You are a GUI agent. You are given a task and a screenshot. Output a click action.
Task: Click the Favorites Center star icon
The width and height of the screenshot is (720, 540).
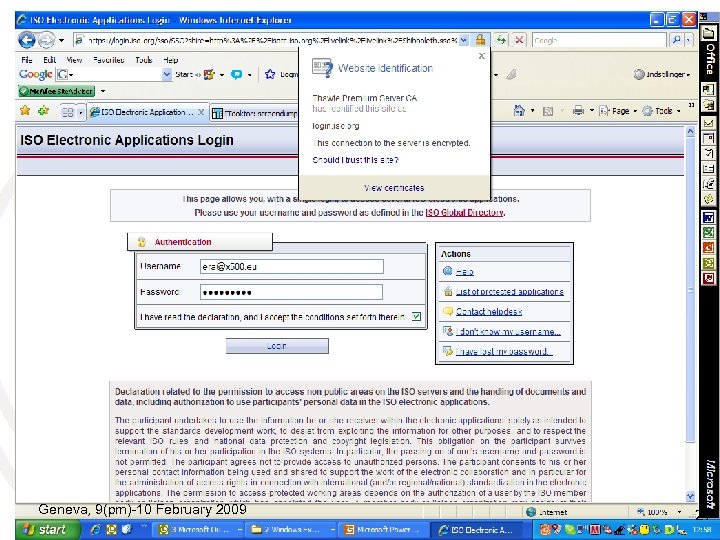[x=25, y=111]
